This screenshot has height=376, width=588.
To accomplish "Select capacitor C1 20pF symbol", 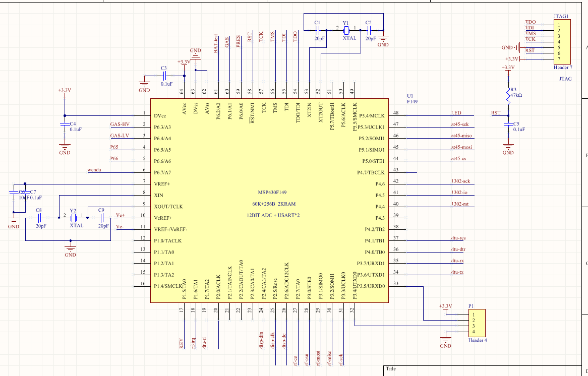I will click(x=318, y=30).
